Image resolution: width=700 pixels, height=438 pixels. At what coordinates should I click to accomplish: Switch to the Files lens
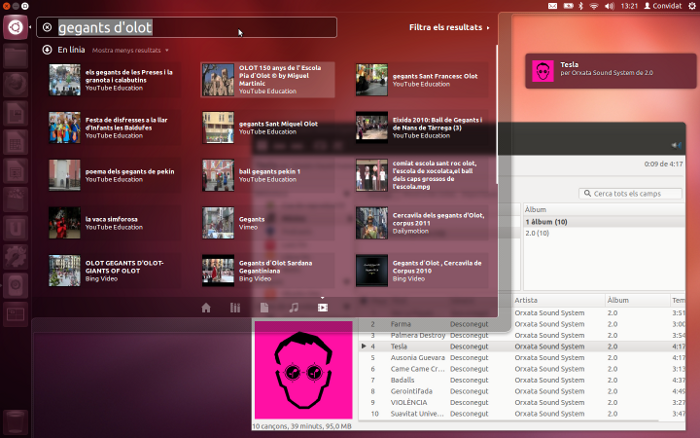[x=264, y=308]
